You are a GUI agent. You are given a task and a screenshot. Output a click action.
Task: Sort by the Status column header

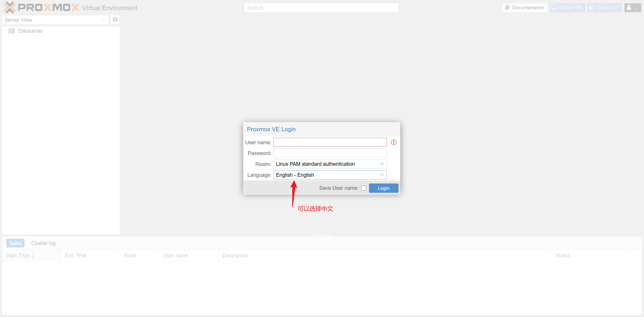(x=591, y=256)
